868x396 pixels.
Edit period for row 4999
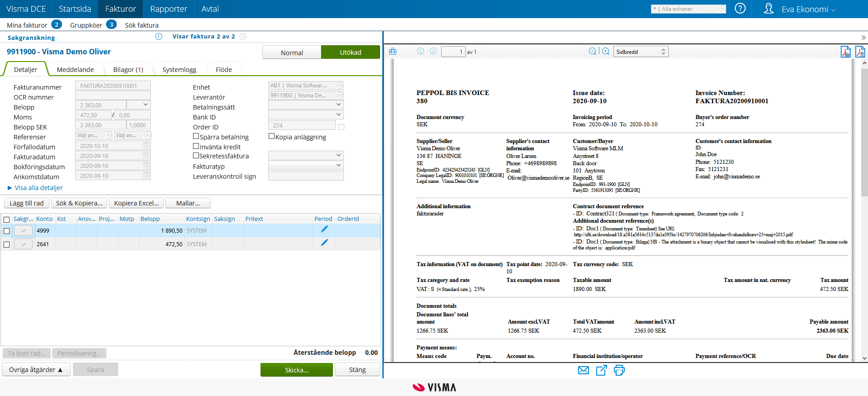pyautogui.click(x=324, y=229)
